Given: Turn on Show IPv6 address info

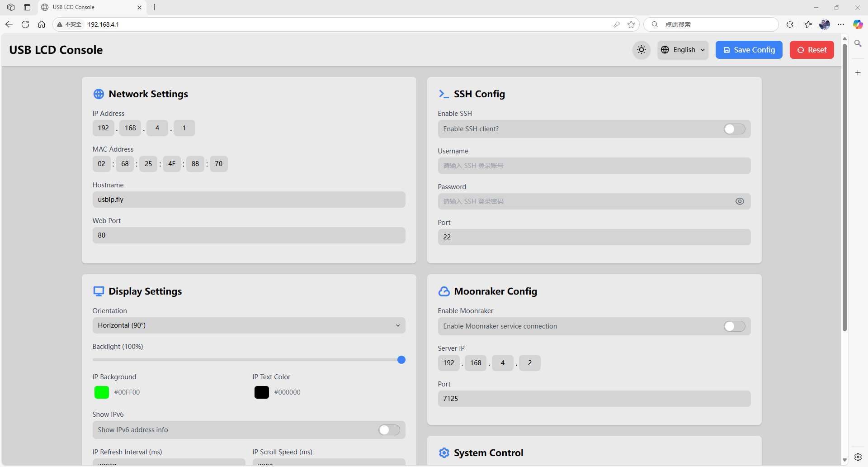Looking at the screenshot, I should tap(389, 430).
